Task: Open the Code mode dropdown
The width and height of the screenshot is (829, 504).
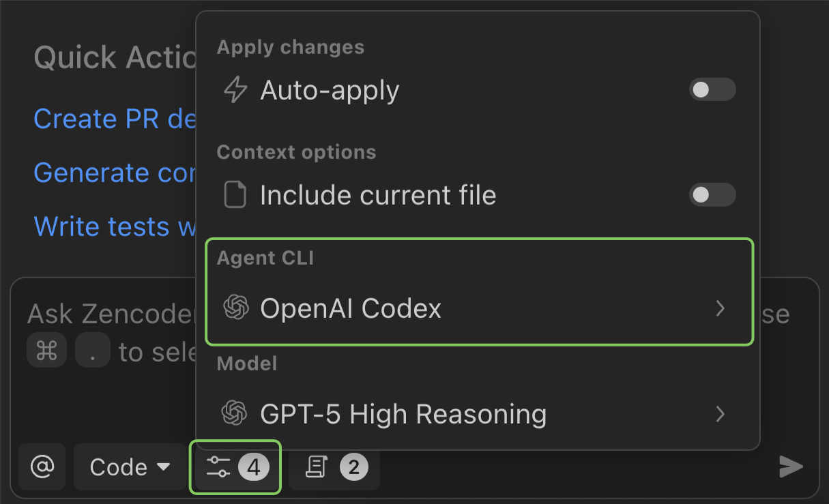Action: point(129,467)
